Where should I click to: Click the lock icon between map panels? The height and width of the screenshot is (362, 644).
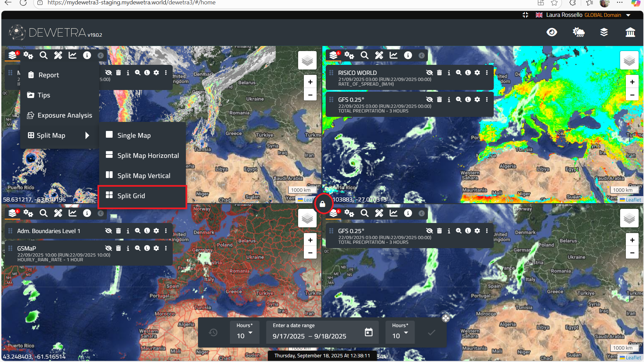click(322, 204)
